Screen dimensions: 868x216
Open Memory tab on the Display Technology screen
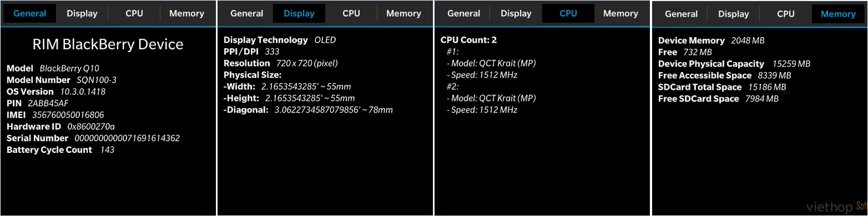[x=403, y=13]
